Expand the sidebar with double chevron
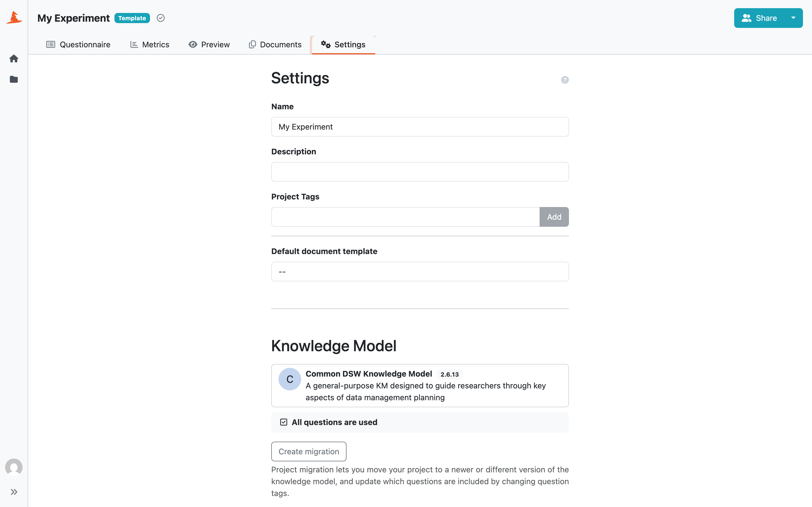The height and width of the screenshot is (507, 812). 14,492
